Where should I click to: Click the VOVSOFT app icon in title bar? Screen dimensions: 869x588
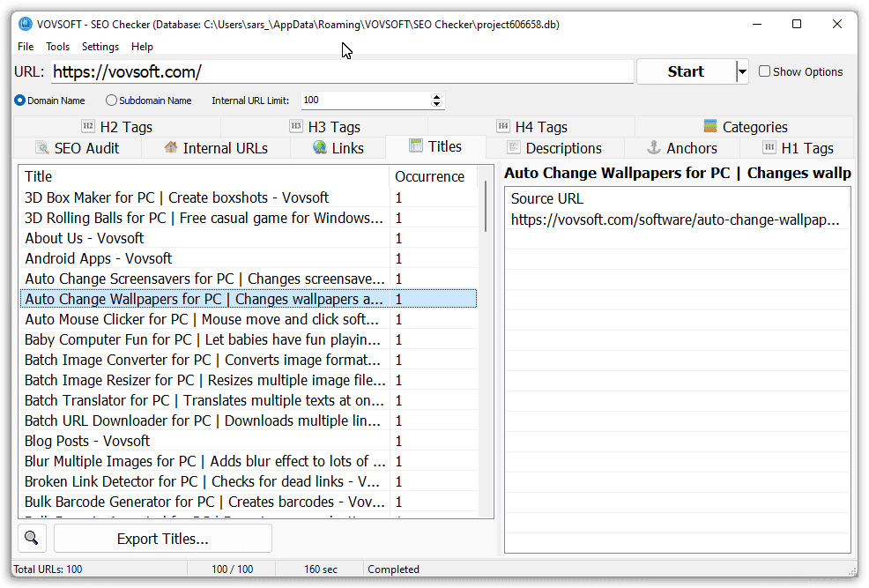pyautogui.click(x=25, y=25)
